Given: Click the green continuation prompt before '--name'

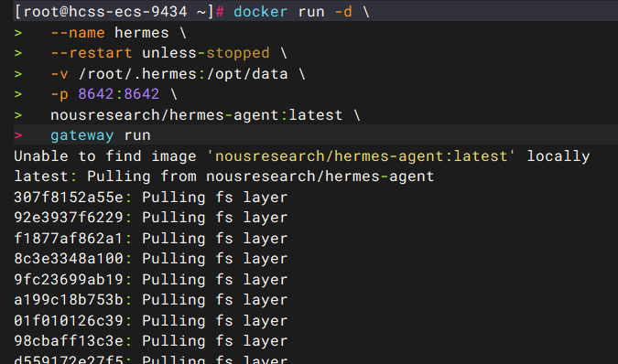Looking at the screenshot, I should (18, 33).
